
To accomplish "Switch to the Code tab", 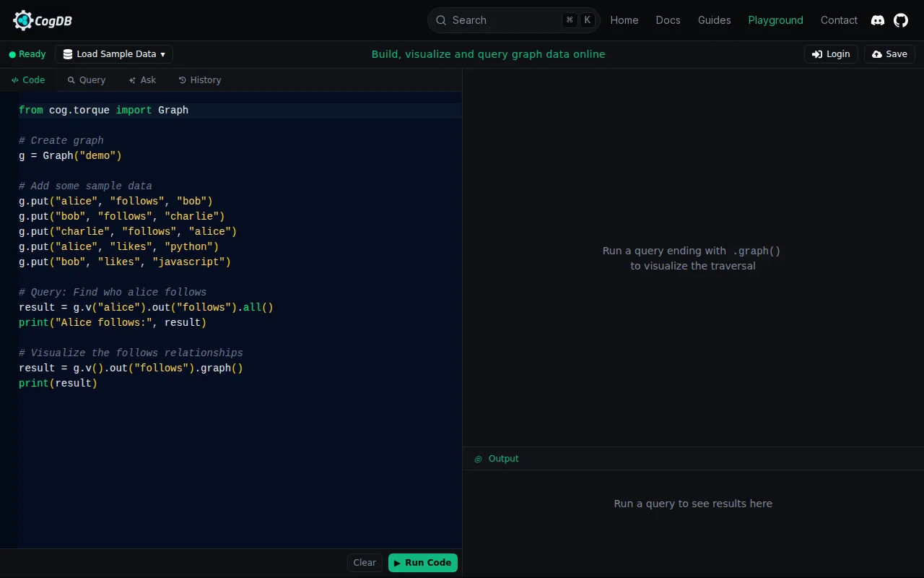I will [28, 80].
